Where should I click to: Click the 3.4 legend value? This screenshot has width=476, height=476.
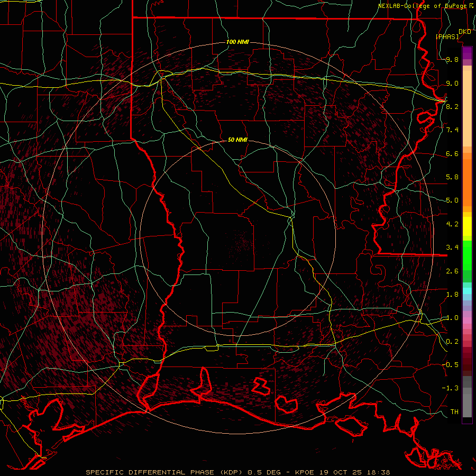(x=452, y=248)
